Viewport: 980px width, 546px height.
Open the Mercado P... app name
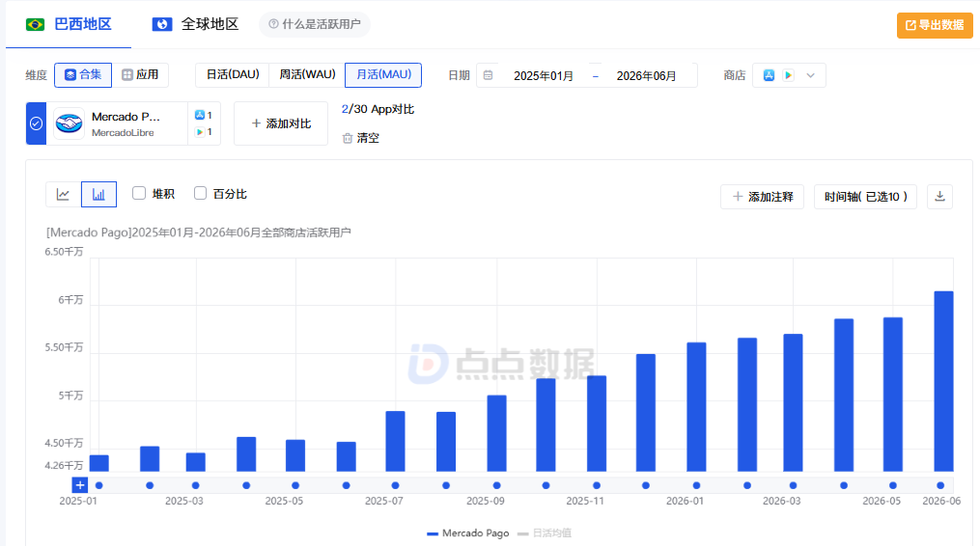(126, 117)
